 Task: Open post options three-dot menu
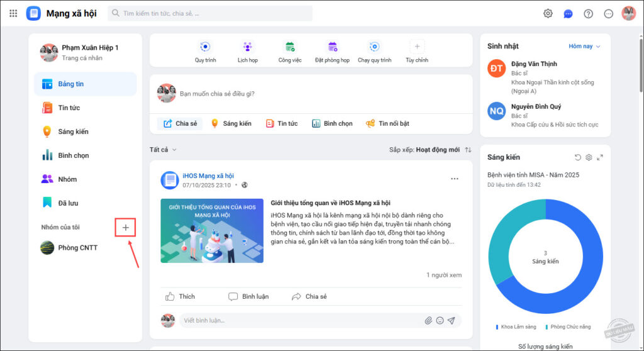click(454, 179)
